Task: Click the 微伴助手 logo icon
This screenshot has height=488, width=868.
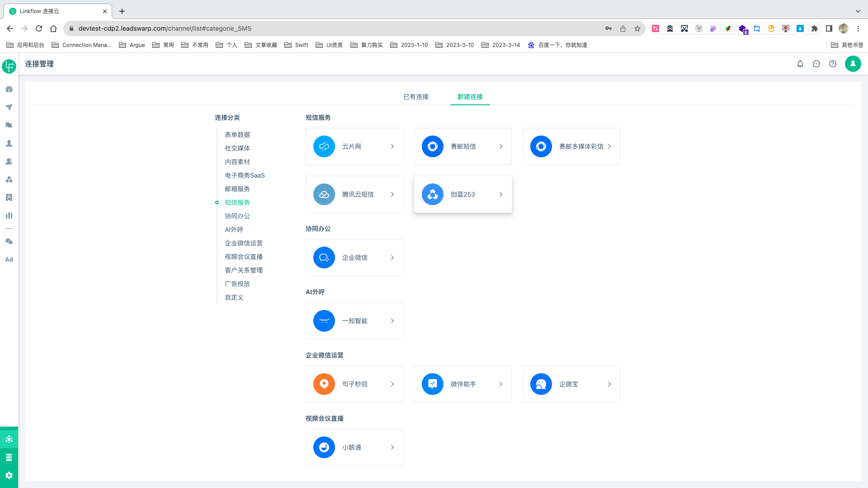Action: coord(433,384)
